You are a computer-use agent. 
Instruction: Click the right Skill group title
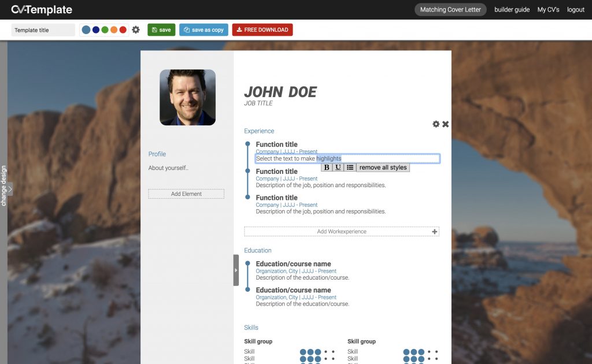pos(362,341)
